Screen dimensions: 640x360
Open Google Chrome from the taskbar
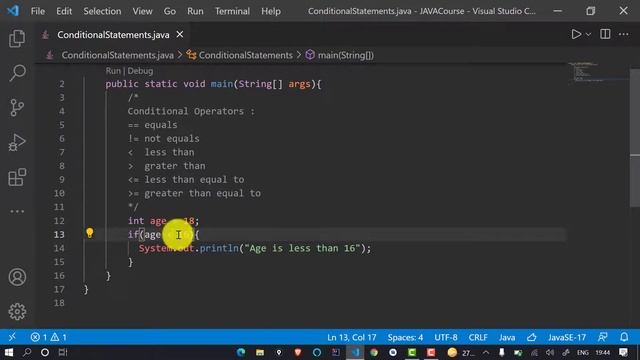click(x=374, y=352)
